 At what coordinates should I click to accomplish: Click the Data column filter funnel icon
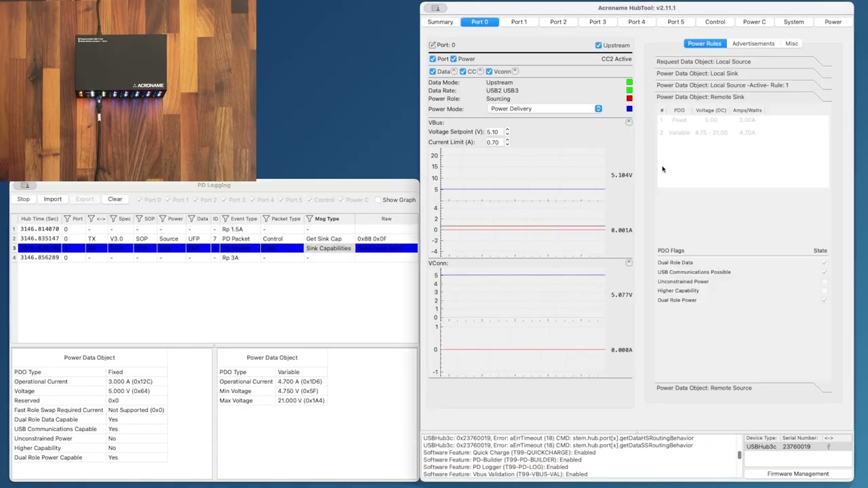tap(192, 219)
